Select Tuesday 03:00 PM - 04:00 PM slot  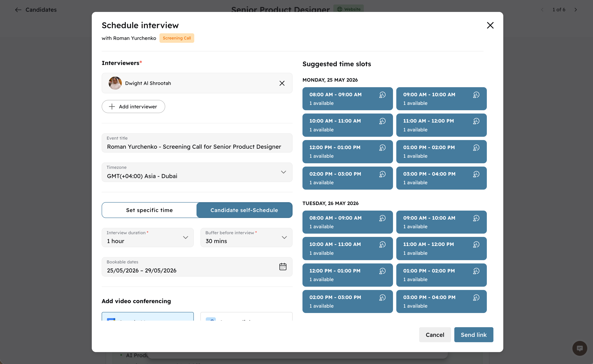click(x=441, y=302)
